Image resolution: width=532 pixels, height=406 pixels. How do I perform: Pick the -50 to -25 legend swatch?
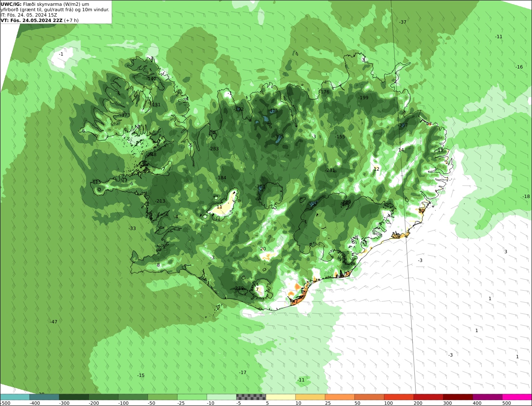click(x=163, y=397)
